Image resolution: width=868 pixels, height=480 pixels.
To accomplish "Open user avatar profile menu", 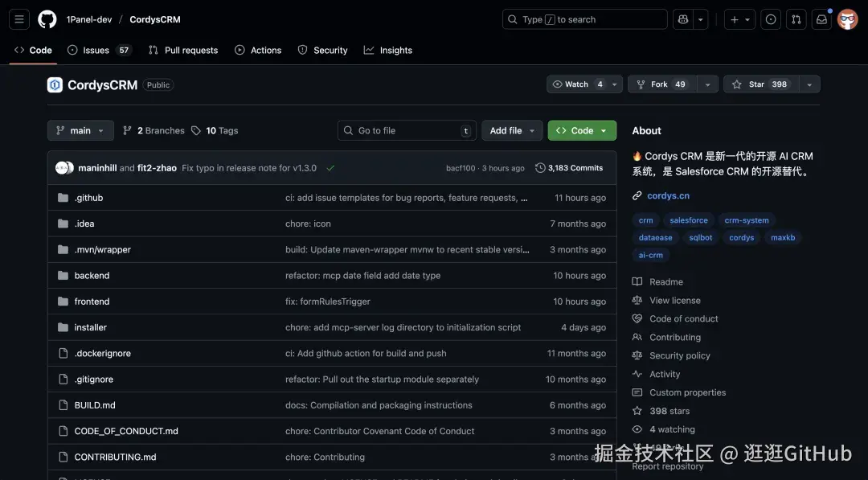I will 848,19.
